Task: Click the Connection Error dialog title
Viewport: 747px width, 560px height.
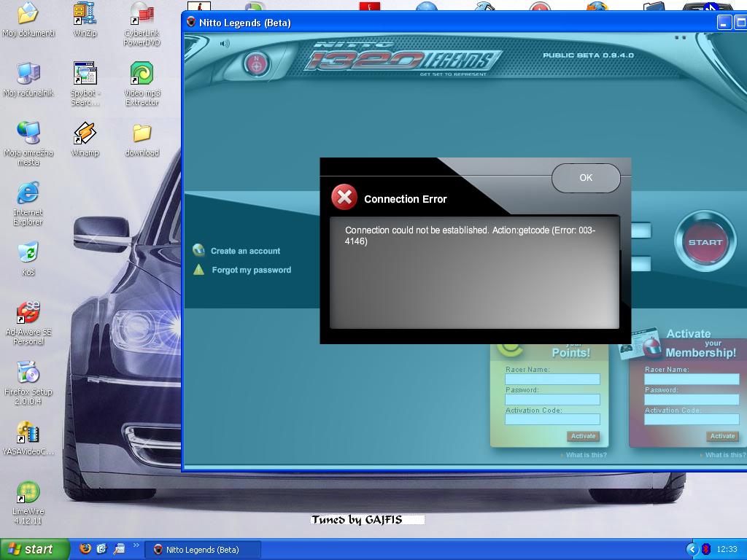Action: (406, 199)
